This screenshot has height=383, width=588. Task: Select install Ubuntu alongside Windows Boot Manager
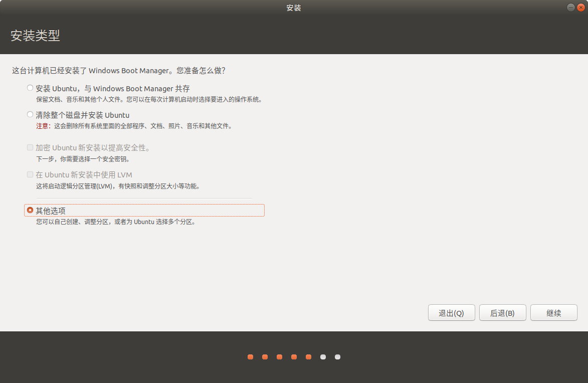(x=30, y=88)
